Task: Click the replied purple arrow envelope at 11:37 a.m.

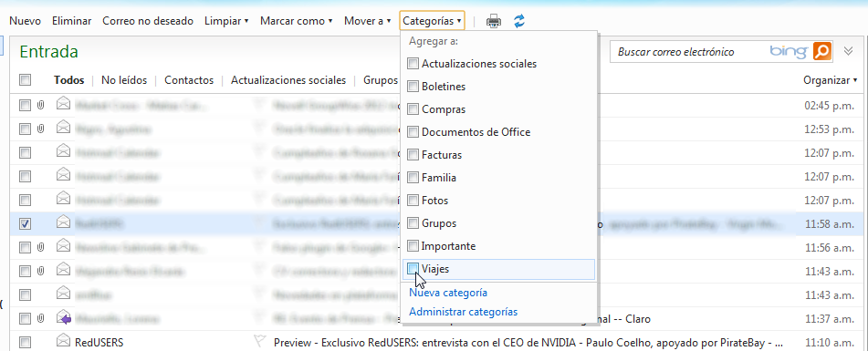Action: tap(64, 317)
